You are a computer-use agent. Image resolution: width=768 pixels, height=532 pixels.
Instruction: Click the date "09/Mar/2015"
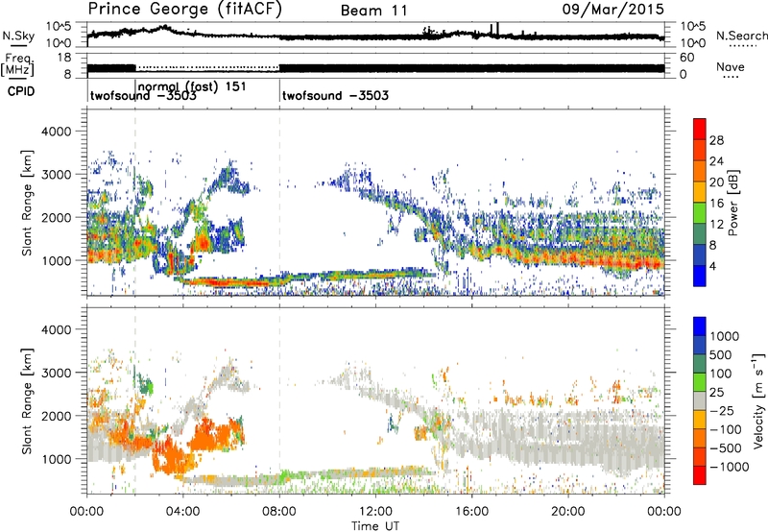click(612, 10)
